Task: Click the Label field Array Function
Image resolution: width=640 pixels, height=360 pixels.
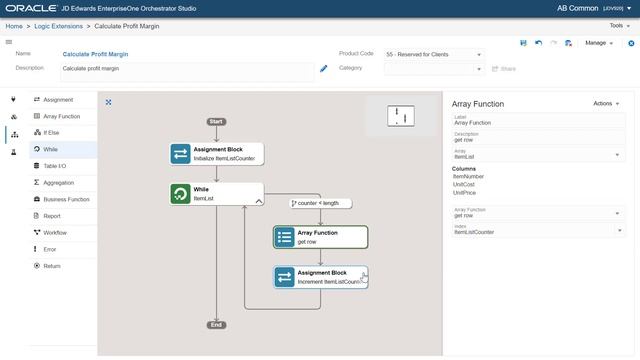Action: [x=538, y=120]
